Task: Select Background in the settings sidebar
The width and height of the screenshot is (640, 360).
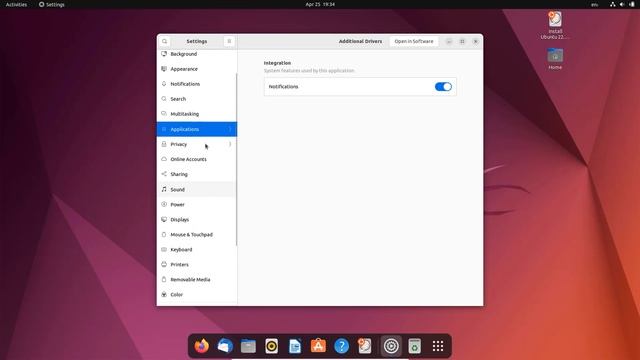Action: (197, 54)
